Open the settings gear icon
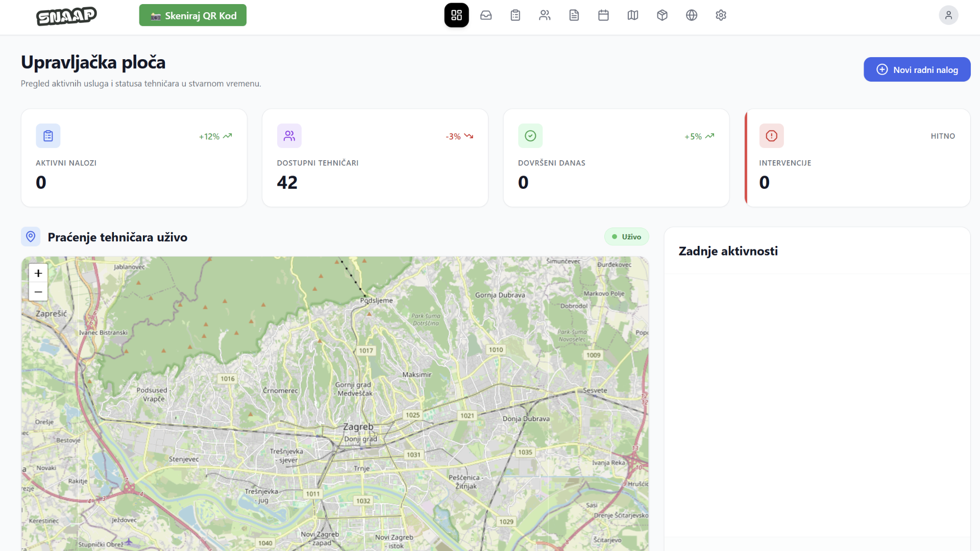The height and width of the screenshot is (551, 980). (721, 15)
